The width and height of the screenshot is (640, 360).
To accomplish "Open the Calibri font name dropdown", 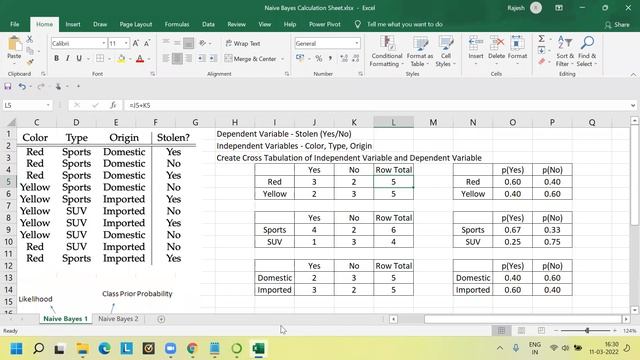I will pyautogui.click(x=104, y=43).
